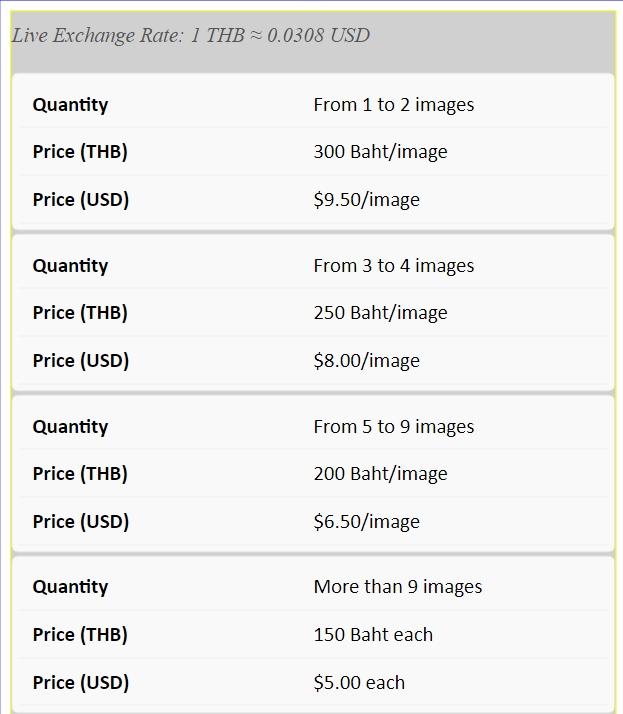Click the Quantity label in third card
This screenshot has width=623, height=714.
tap(70, 427)
